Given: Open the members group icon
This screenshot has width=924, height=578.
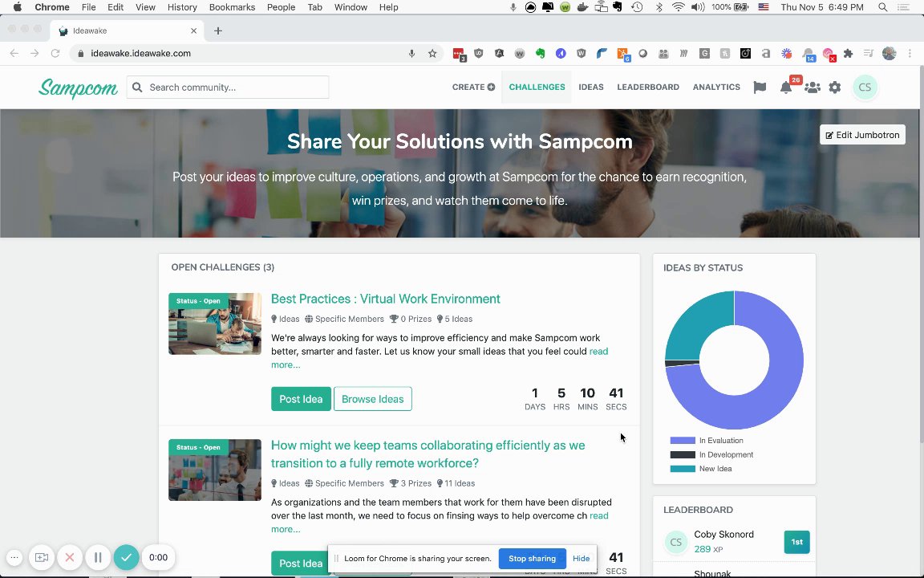Looking at the screenshot, I should [812, 88].
